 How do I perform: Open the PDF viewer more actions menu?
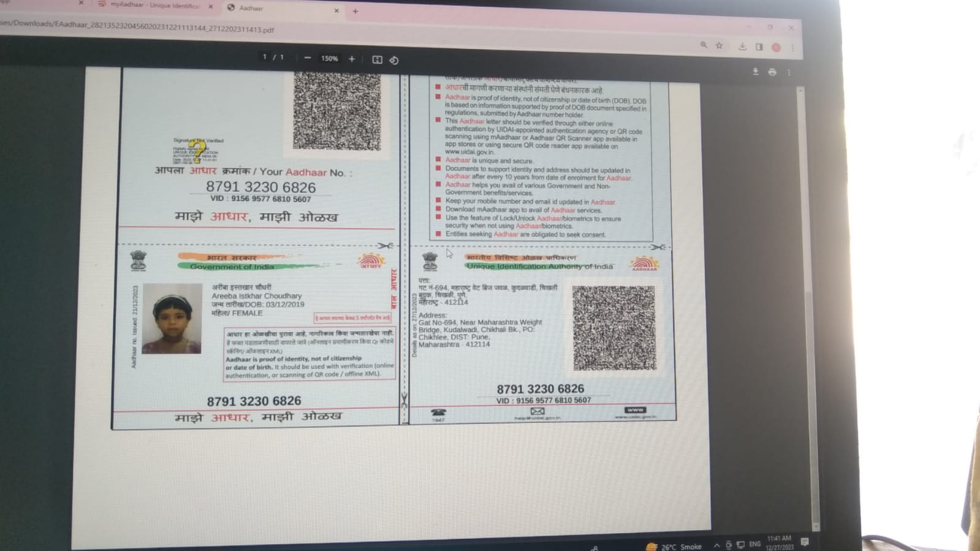[x=789, y=72]
